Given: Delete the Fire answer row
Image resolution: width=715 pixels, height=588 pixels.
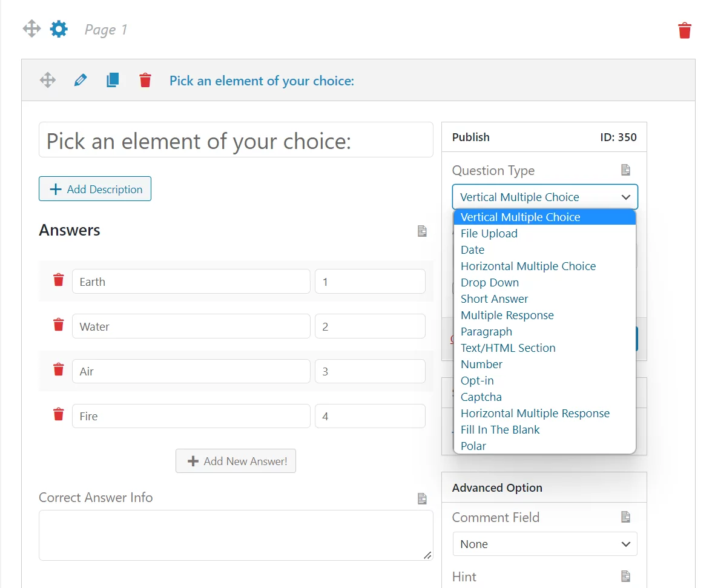Looking at the screenshot, I should pyautogui.click(x=59, y=415).
